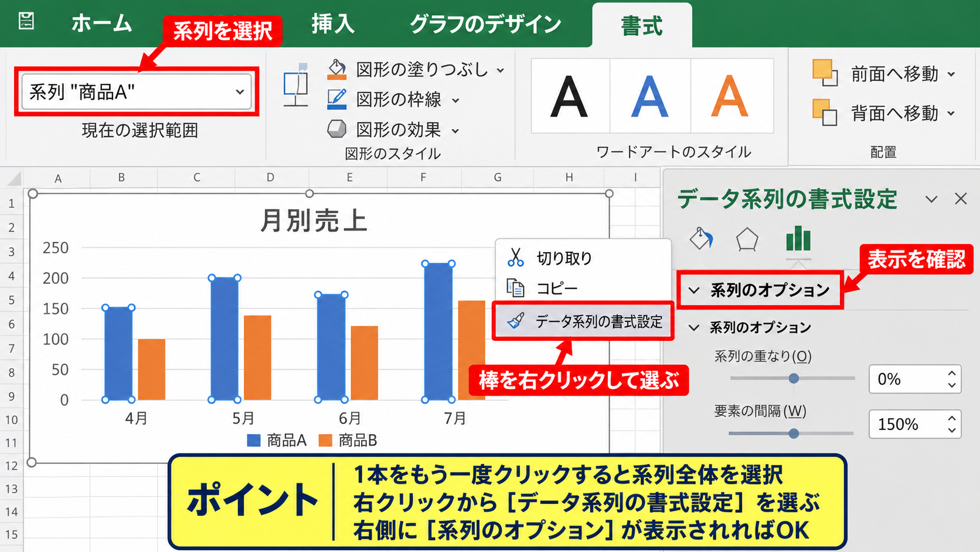Expand the 図形の枠線 dropdown arrow
Image resolution: width=980 pixels, height=552 pixels.
click(455, 100)
